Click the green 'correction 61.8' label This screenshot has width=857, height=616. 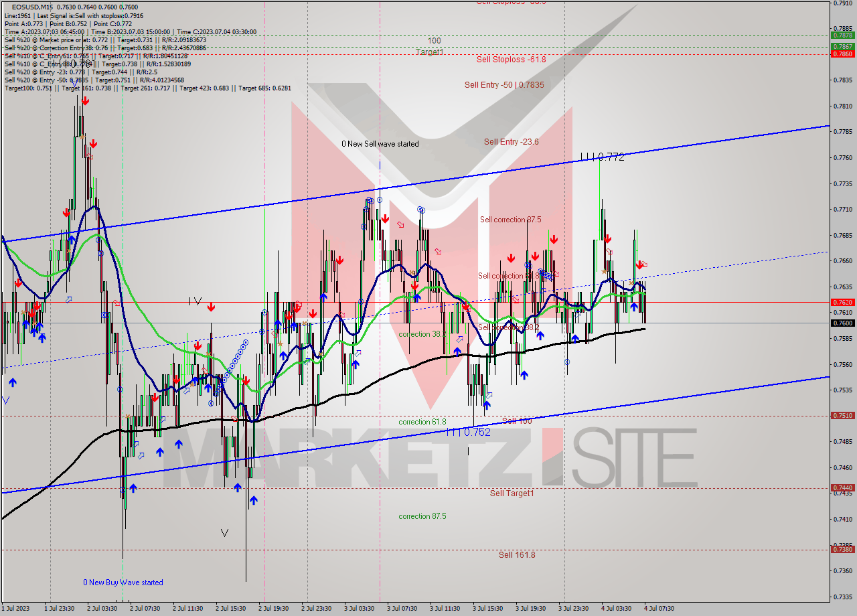click(x=422, y=422)
